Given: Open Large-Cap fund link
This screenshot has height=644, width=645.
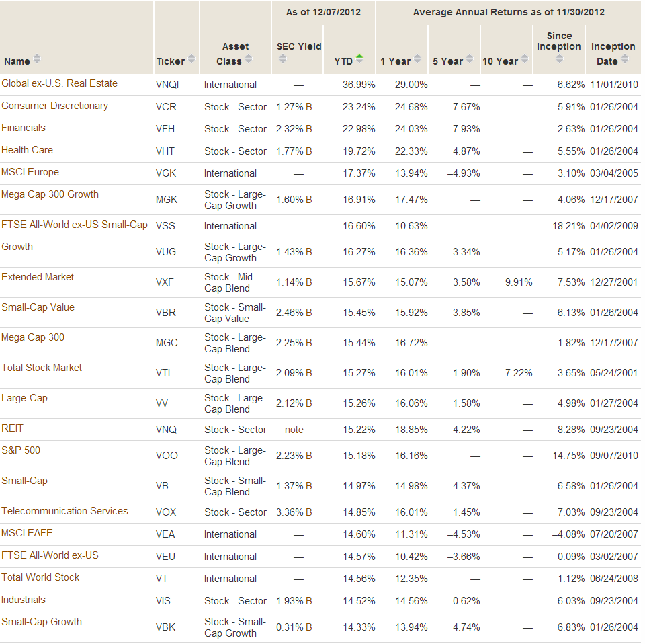Looking at the screenshot, I should [x=25, y=399].
